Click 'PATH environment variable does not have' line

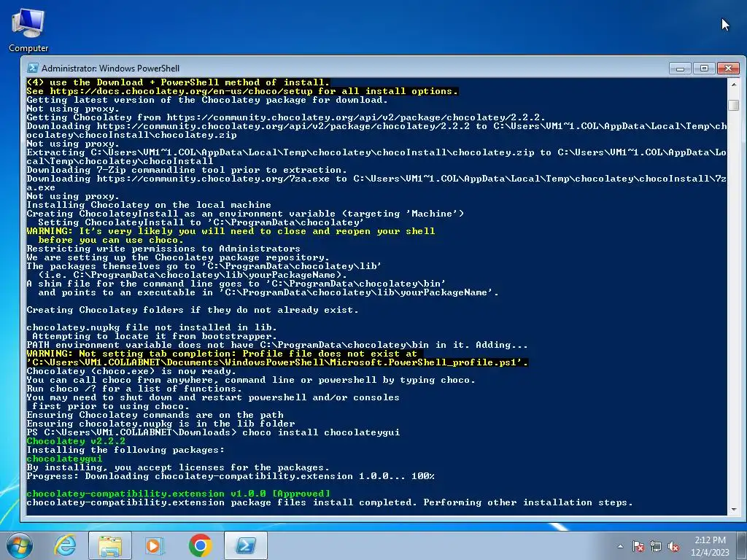tap(277, 345)
